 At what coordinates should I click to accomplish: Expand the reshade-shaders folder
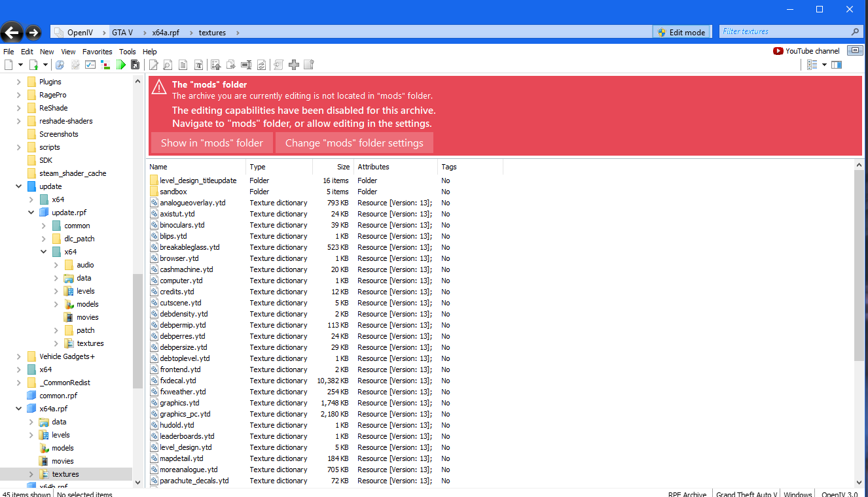pos(19,121)
